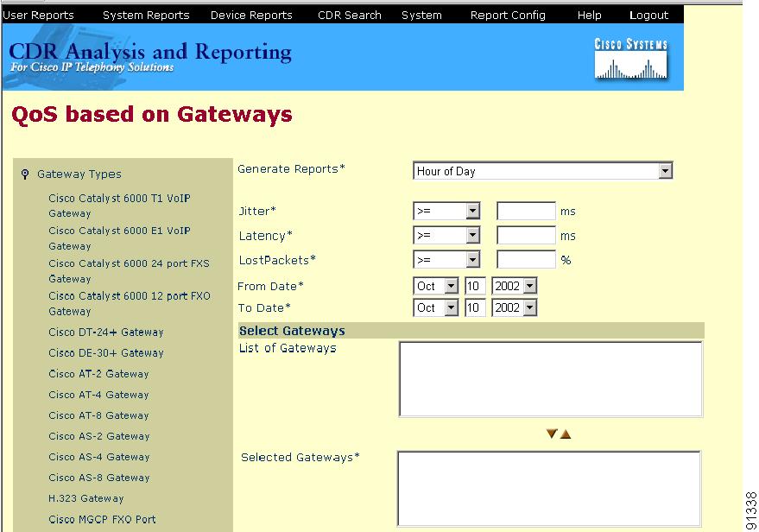Pick Cisco AT-2 Gateway from the list
759x532 pixels.
pyautogui.click(x=98, y=374)
